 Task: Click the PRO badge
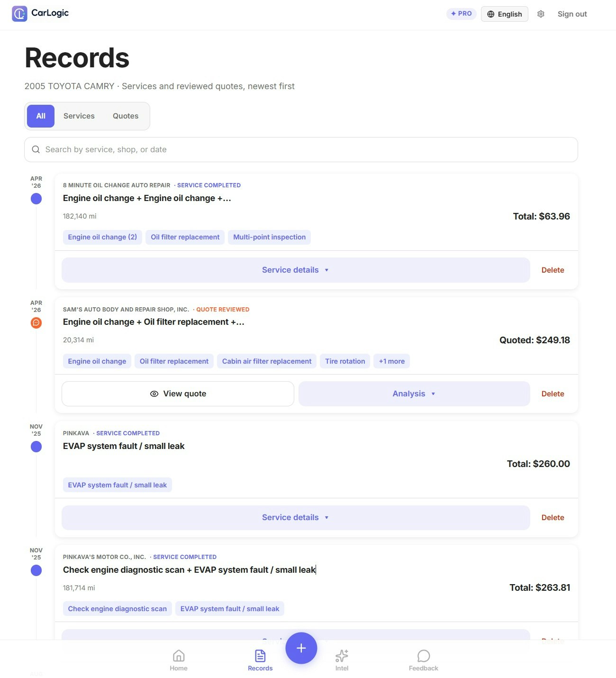pos(461,14)
